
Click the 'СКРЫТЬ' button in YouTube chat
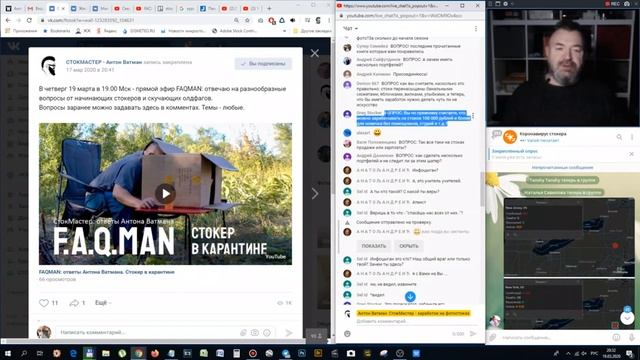coord(409,246)
